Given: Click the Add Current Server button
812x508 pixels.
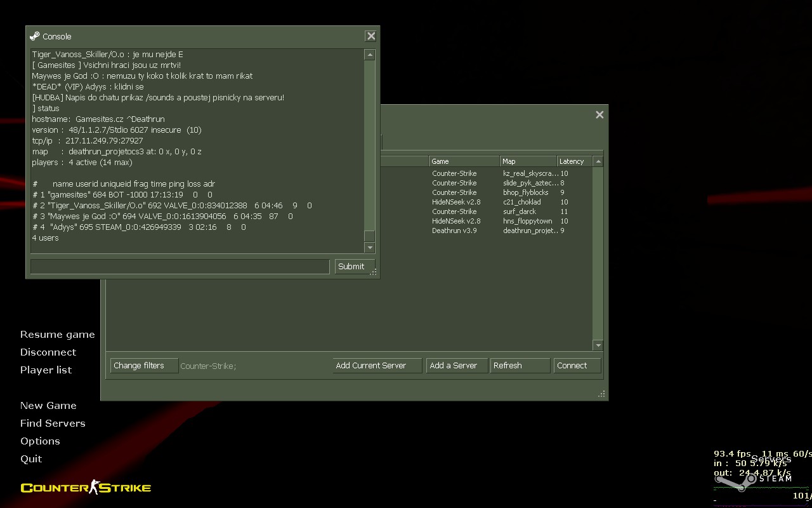Looking at the screenshot, I should coord(377,366).
